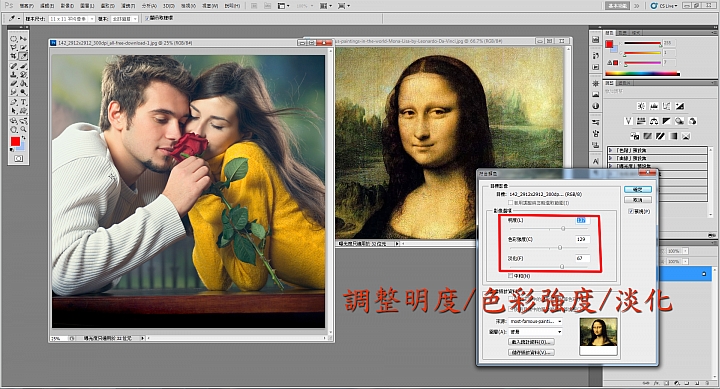Open the Info panel icon in dock
Viewport: 720px width, 389px height.
tap(596, 106)
